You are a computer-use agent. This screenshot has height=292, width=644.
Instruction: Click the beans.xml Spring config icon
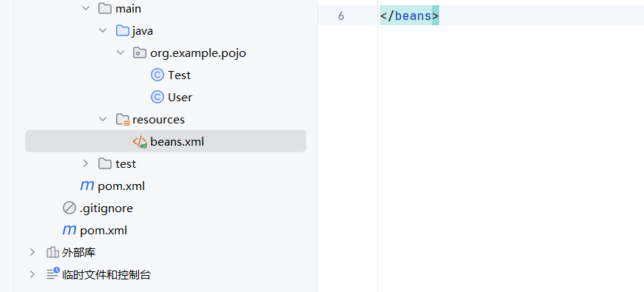(140, 142)
